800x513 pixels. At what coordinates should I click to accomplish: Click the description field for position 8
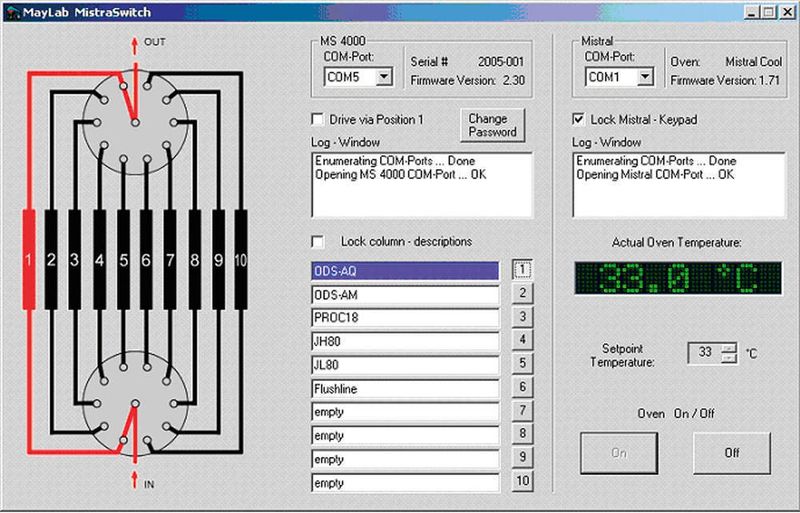click(405, 435)
